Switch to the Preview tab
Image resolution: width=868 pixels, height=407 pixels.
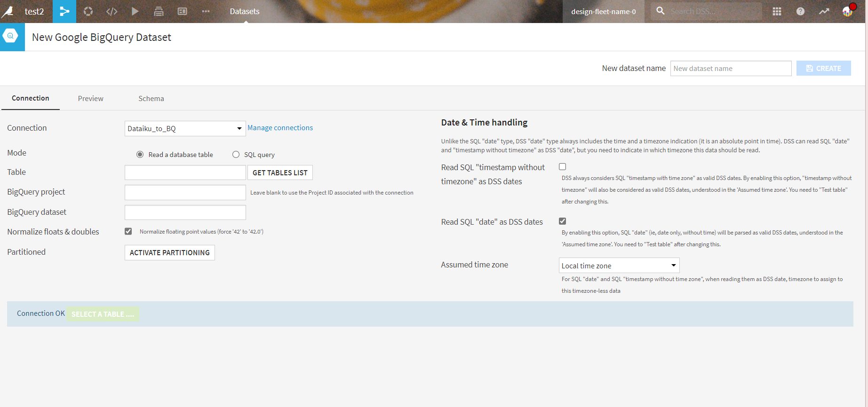91,98
